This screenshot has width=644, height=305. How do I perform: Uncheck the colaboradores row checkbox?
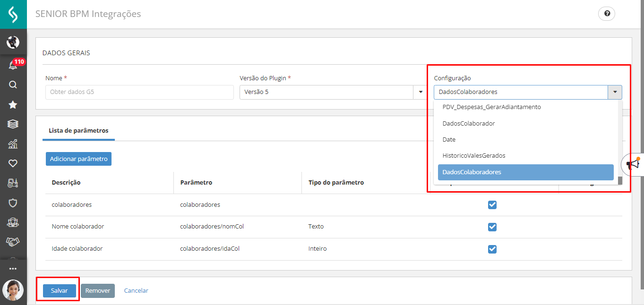[492, 205]
